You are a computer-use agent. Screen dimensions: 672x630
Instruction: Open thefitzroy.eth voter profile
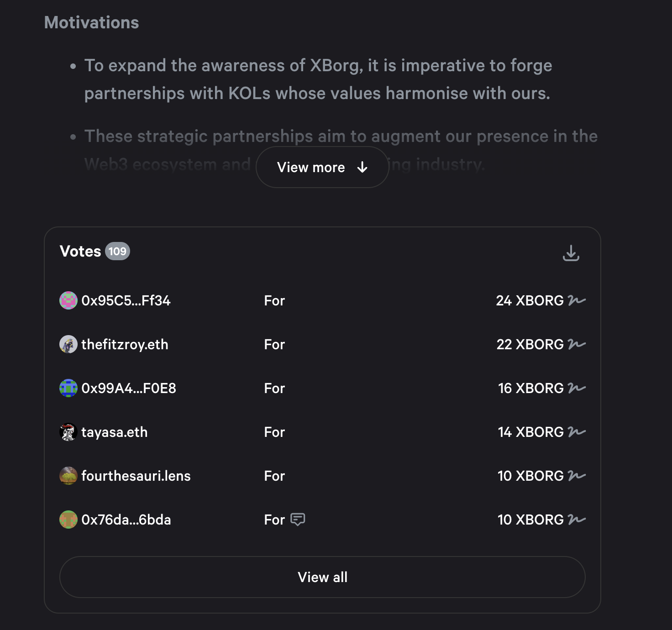click(125, 344)
